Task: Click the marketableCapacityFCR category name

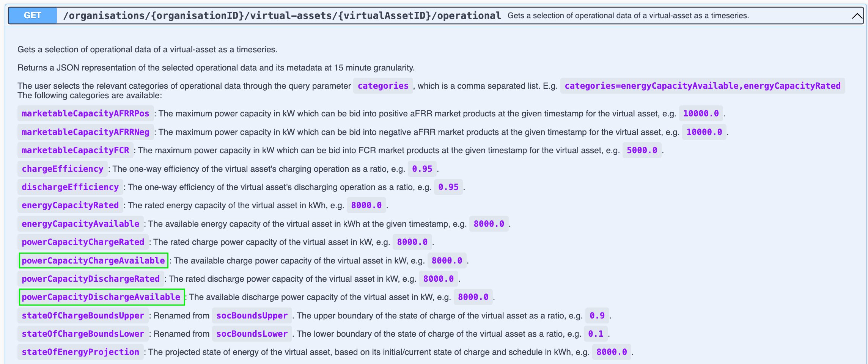Action: (x=75, y=151)
